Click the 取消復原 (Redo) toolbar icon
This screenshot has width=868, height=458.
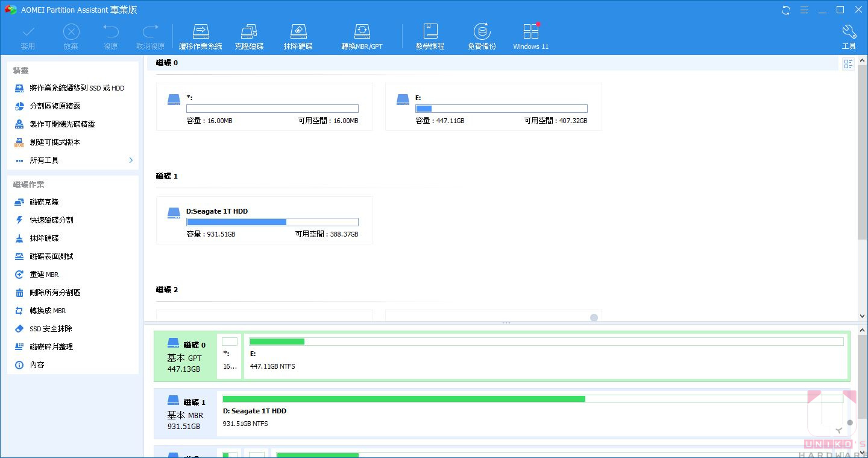click(150, 37)
